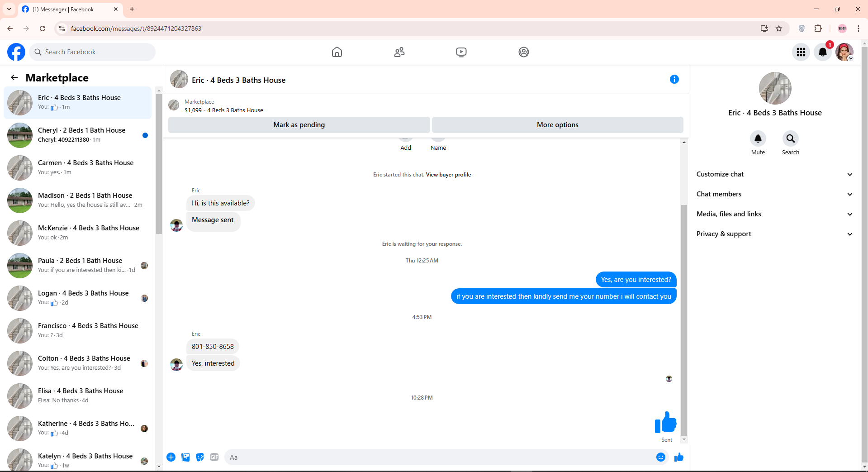Attach a file with the photo icon
The height and width of the screenshot is (472, 868).
pyautogui.click(x=185, y=457)
